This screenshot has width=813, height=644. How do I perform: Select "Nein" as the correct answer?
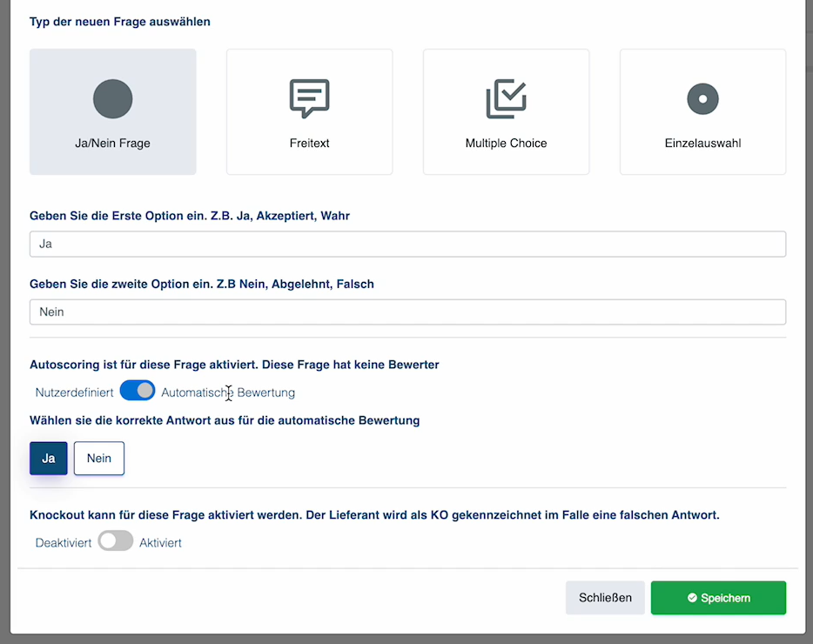tap(99, 459)
